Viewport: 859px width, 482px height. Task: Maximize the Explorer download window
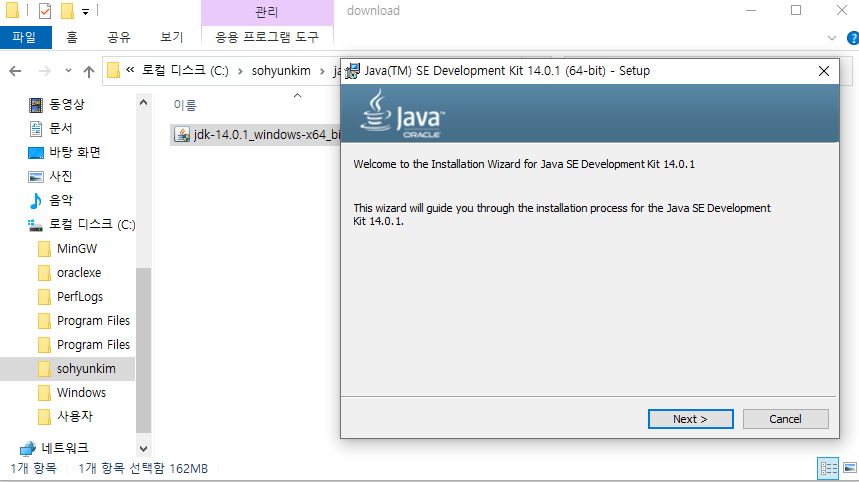pos(796,10)
